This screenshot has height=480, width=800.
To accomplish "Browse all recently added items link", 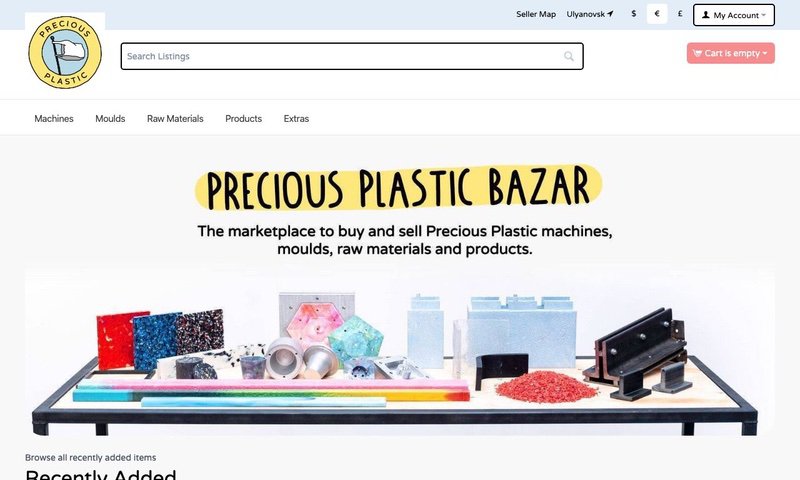I will tap(90, 458).
